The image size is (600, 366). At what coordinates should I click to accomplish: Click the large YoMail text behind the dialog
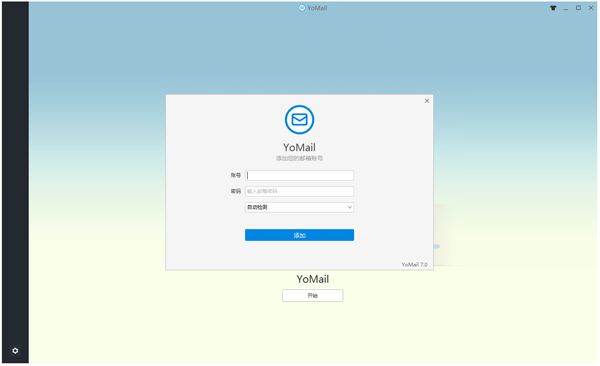[x=313, y=279]
